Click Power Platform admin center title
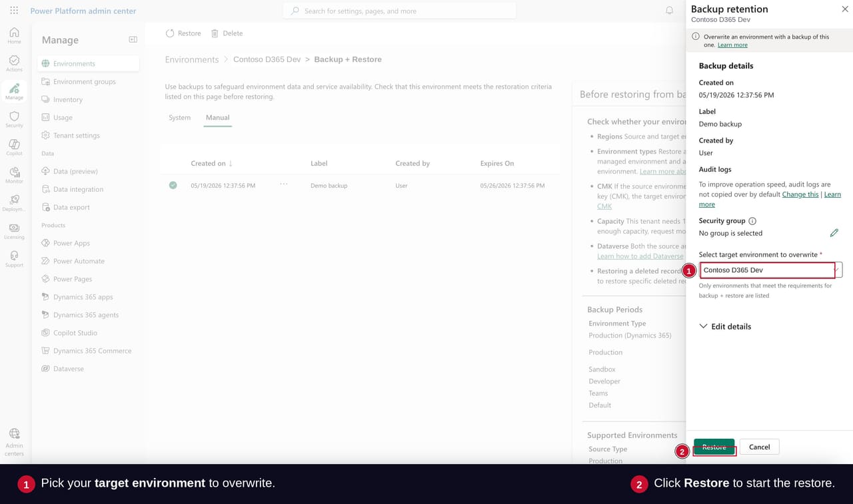 (83, 11)
